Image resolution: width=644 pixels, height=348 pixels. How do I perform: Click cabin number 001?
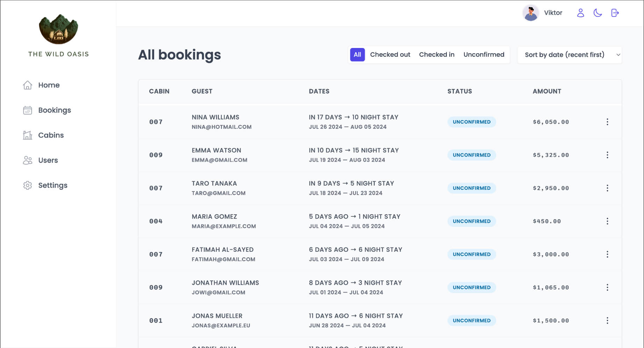pos(156,320)
